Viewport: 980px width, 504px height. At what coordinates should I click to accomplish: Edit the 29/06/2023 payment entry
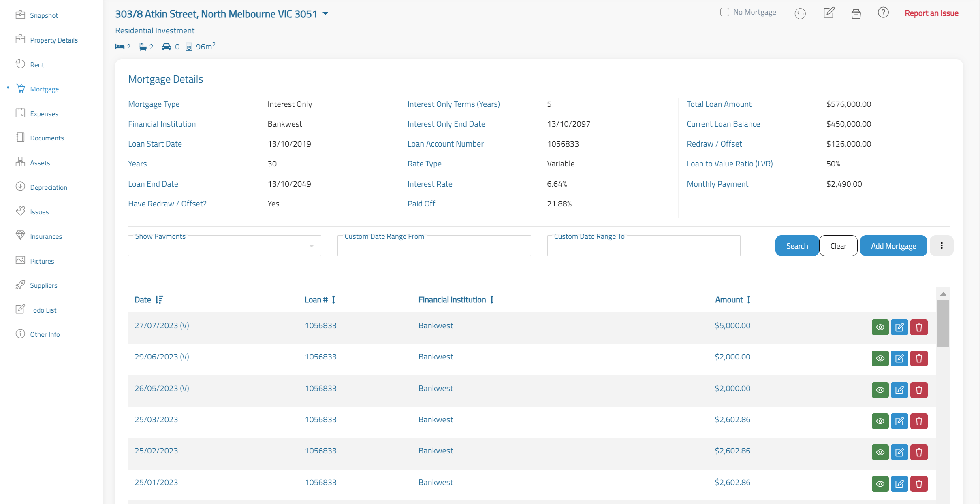pos(899,358)
